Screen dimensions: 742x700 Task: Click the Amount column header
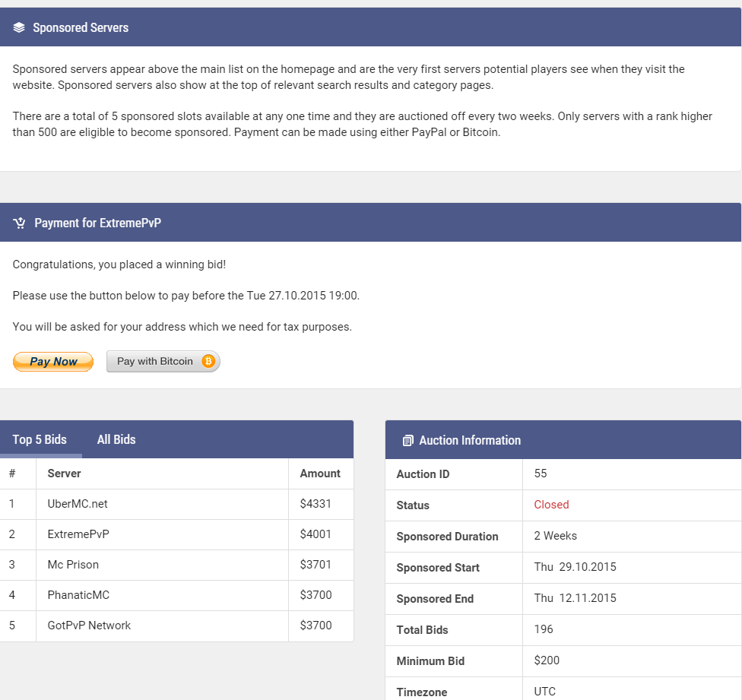320,474
